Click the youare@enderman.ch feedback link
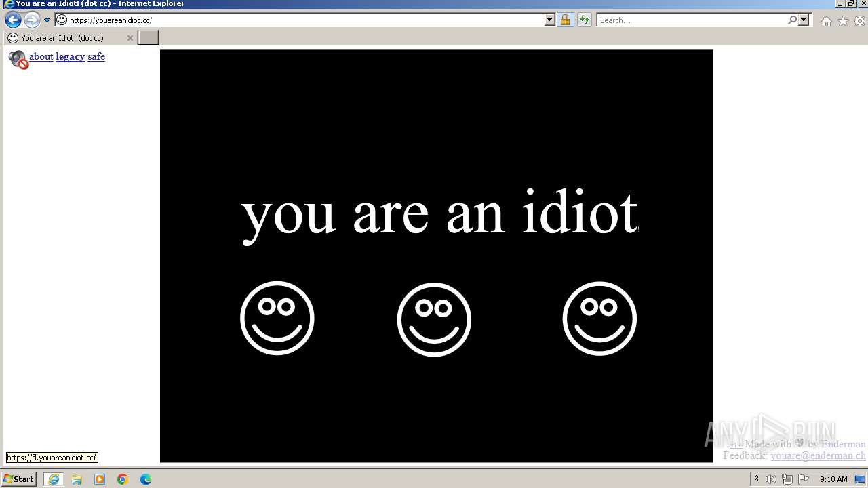The width and height of the screenshot is (868, 488). pyautogui.click(x=818, y=455)
